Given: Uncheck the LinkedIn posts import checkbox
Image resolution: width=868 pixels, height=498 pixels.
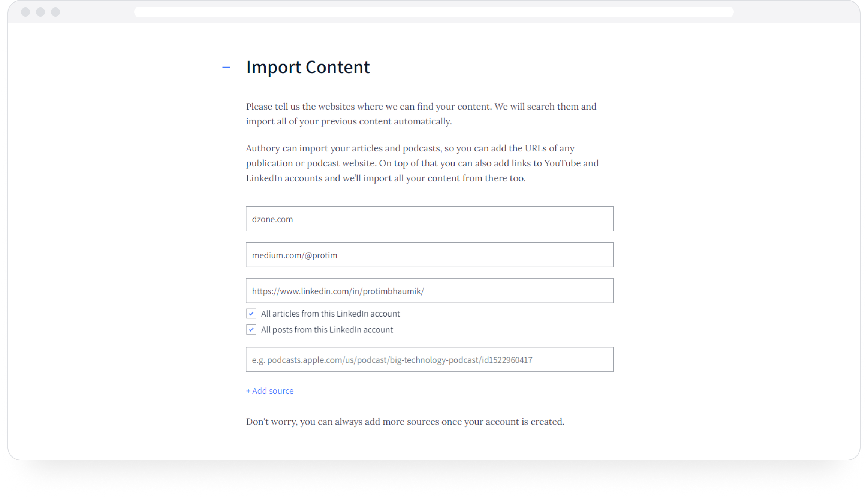Looking at the screenshot, I should (251, 330).
